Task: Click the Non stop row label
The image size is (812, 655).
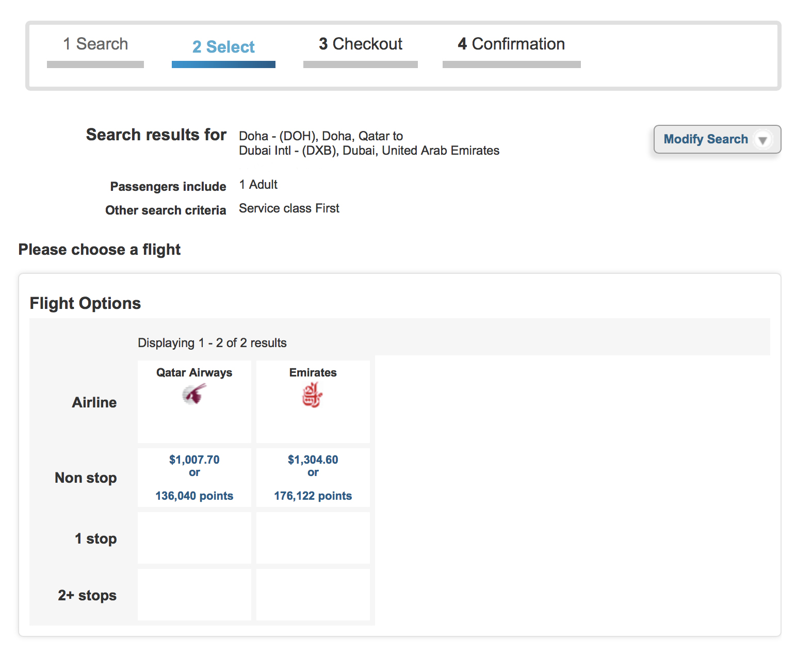Action: [x=86, y=478]
